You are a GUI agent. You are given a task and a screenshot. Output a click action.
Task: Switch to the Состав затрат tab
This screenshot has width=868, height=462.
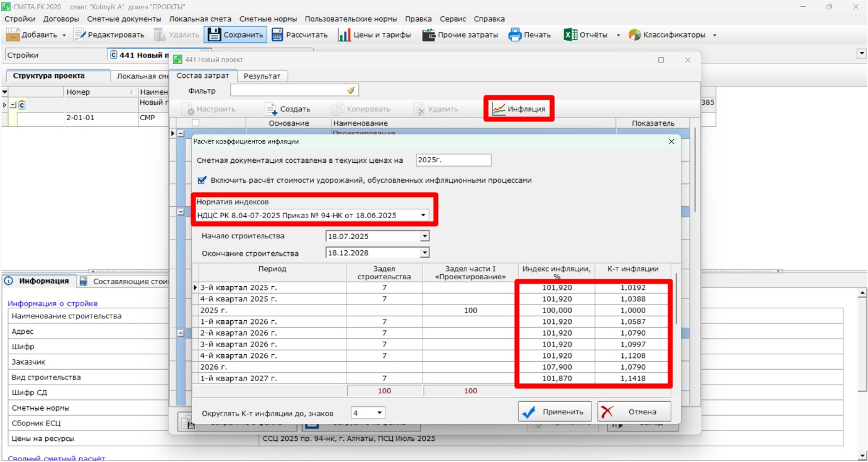(203, 76)
